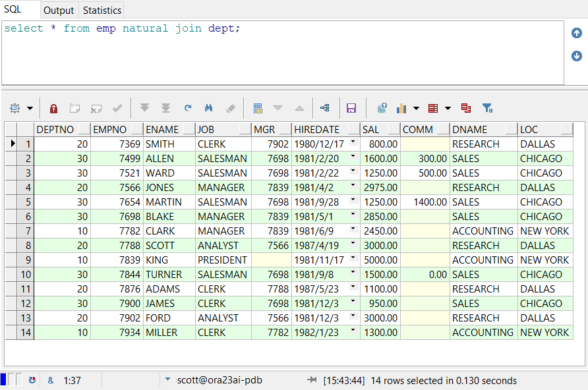Click the pin icon in status bar
The image size is (588, 390).
tap(312, 380)
